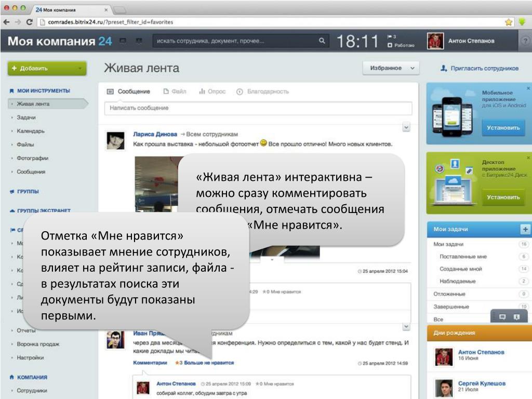The image size is (532, 399).
Task: Switch to the Опрос tab
Action: [x=212, y=91]
